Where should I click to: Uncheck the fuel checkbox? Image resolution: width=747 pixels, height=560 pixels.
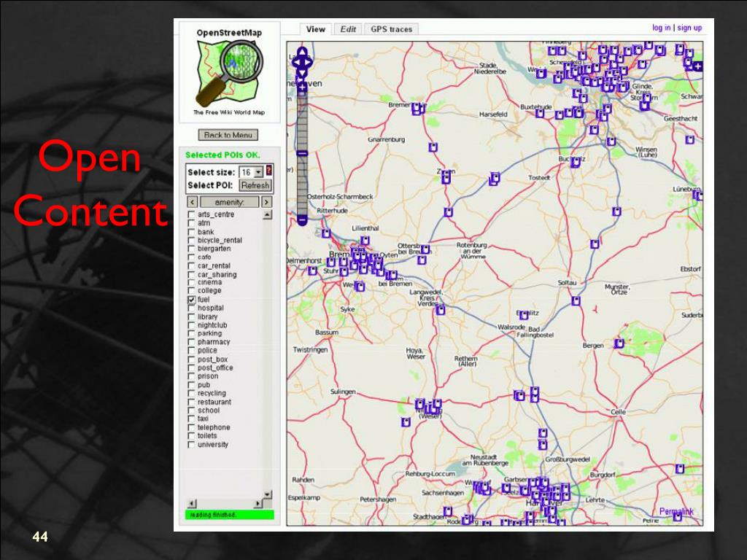click(192, 300)
